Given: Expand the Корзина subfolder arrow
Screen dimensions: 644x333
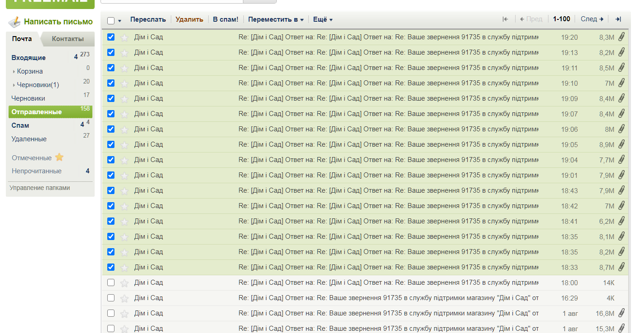Looking at the screenshot, I should [x=14, y=72].
